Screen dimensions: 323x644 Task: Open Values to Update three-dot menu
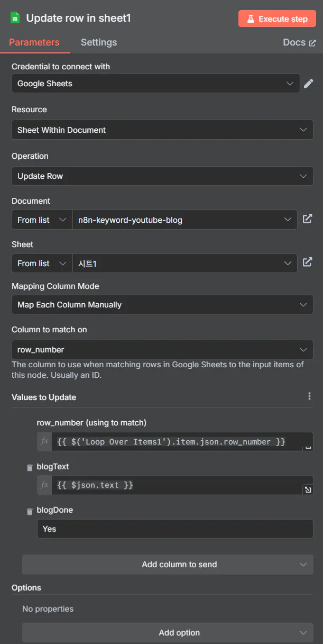coord(309,396)
